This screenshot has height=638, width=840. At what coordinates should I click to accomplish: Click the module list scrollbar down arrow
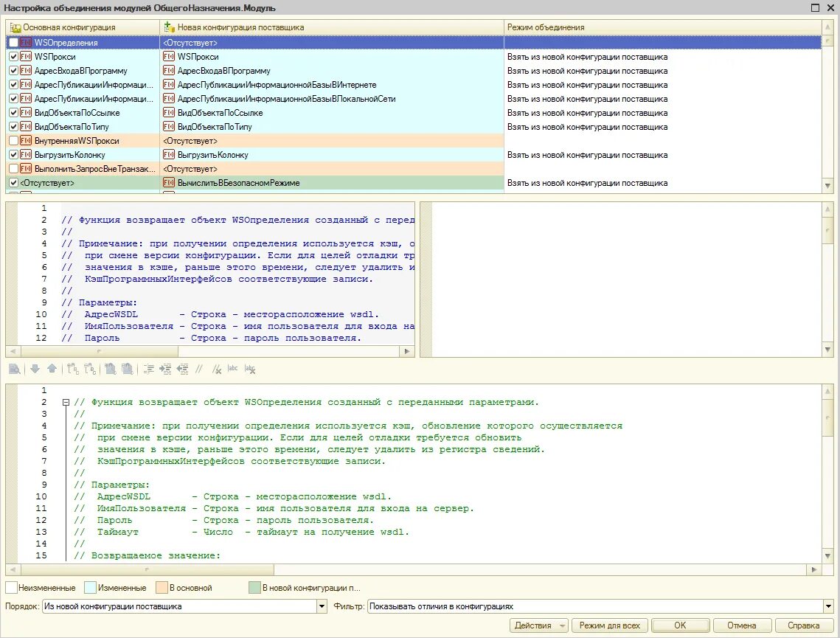click(827, 186)
